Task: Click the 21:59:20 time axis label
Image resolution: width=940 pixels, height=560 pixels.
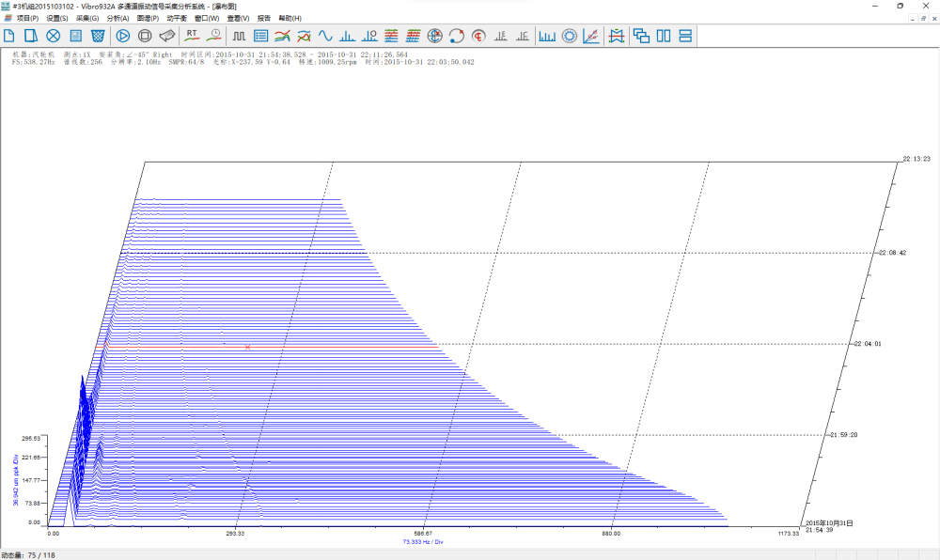Action: tap(843, 435)
